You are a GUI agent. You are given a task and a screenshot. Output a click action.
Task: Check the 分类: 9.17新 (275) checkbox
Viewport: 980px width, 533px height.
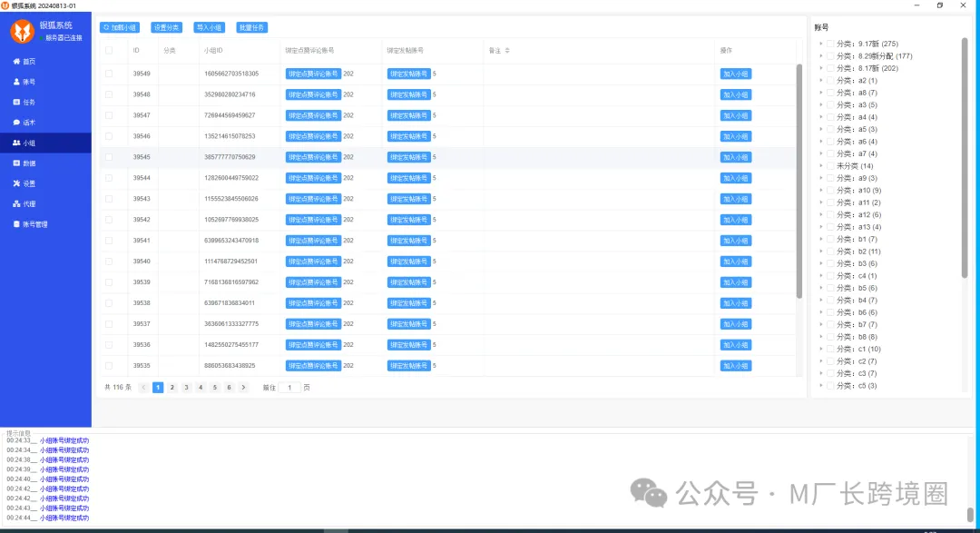(x=830, y=44)
